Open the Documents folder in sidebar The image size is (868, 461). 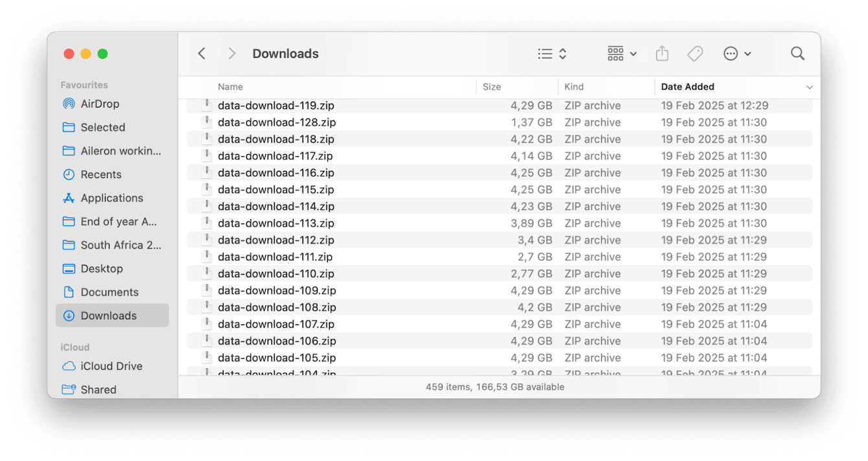click(109, 292)
